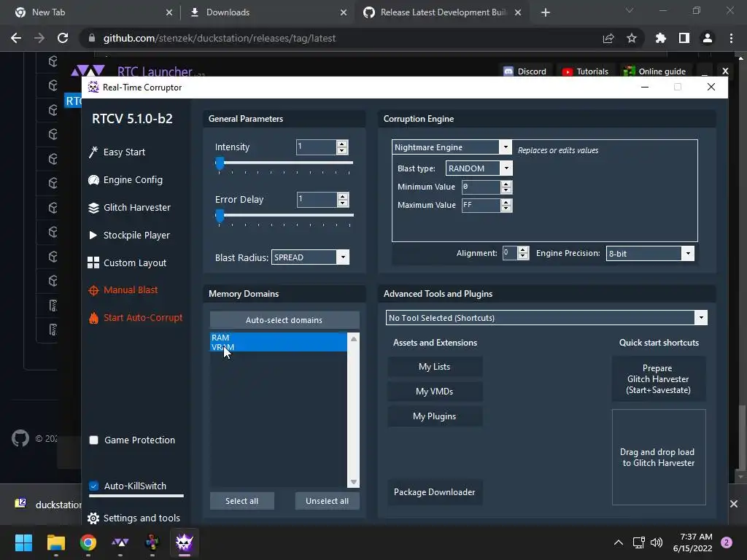Open the Tutorials YouTube link in RTC Launcher
The height and width of the screenshot is (560, 747).
tap(586, 71)
